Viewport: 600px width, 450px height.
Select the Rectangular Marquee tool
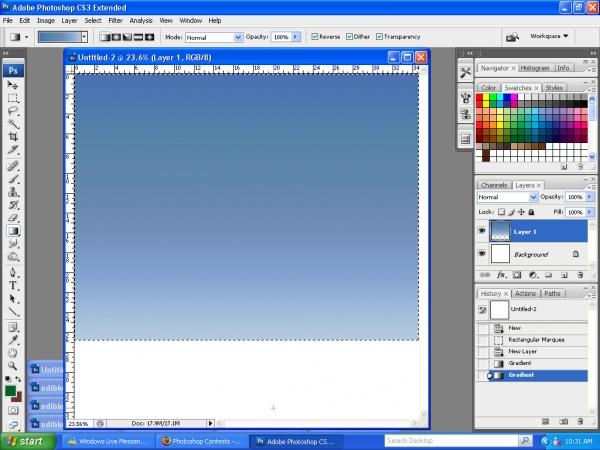13,98
